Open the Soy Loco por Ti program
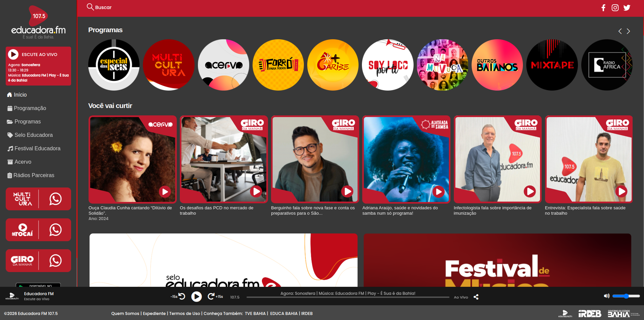Viewport: 644px width, 320px height. (x=388, y=65)
